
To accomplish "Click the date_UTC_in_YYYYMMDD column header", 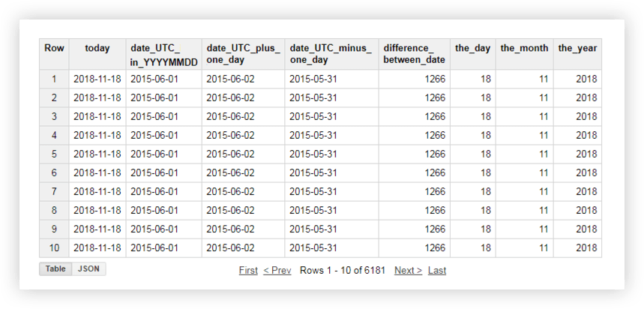I will point(163,54).
